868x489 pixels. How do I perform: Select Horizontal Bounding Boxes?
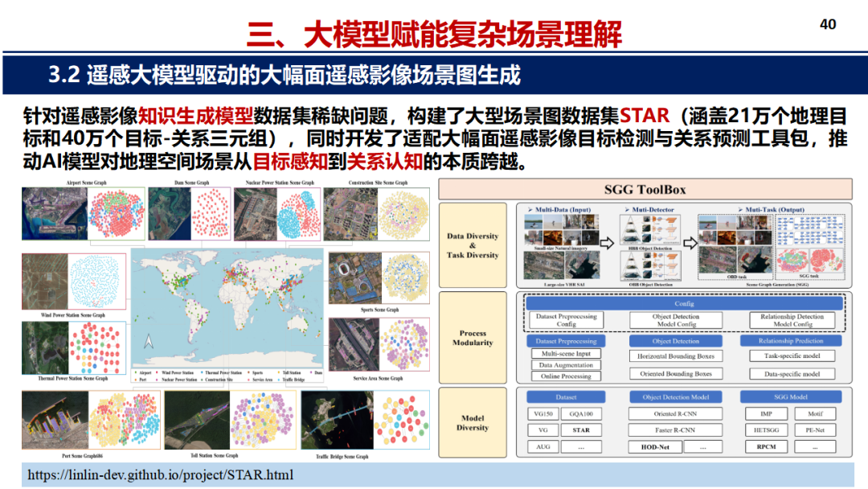pos(676,356)
